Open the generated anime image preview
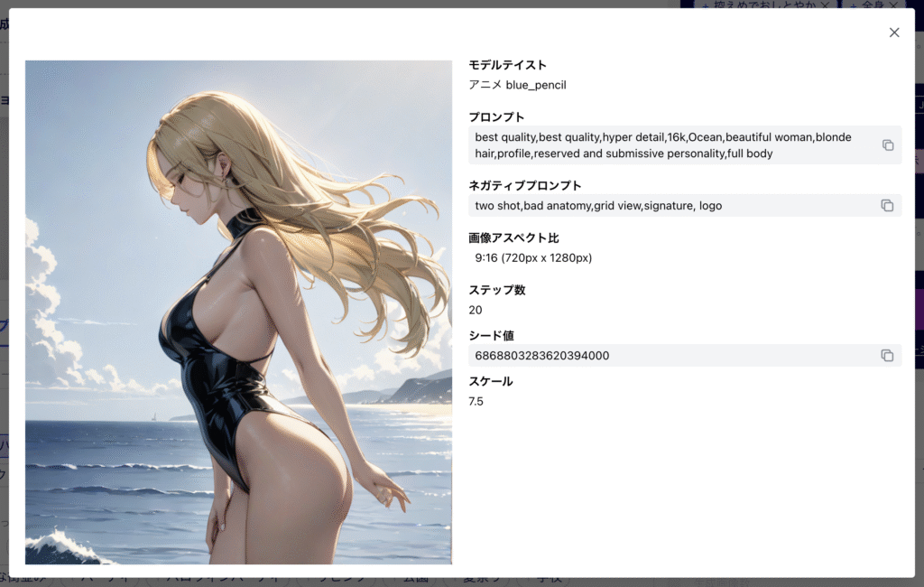924x587 pixels. (x=238, y=312)
